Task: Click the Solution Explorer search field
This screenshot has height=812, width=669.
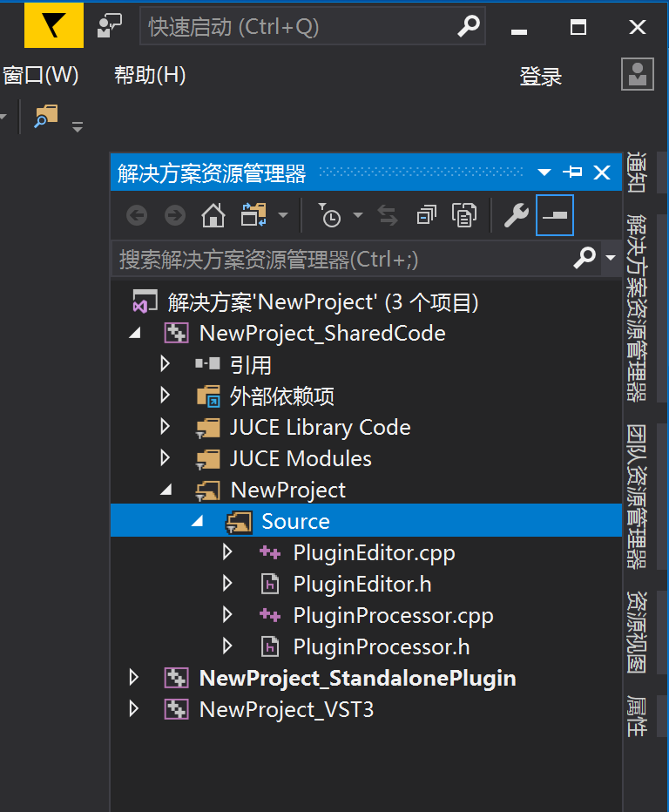Action: (340, 259)
